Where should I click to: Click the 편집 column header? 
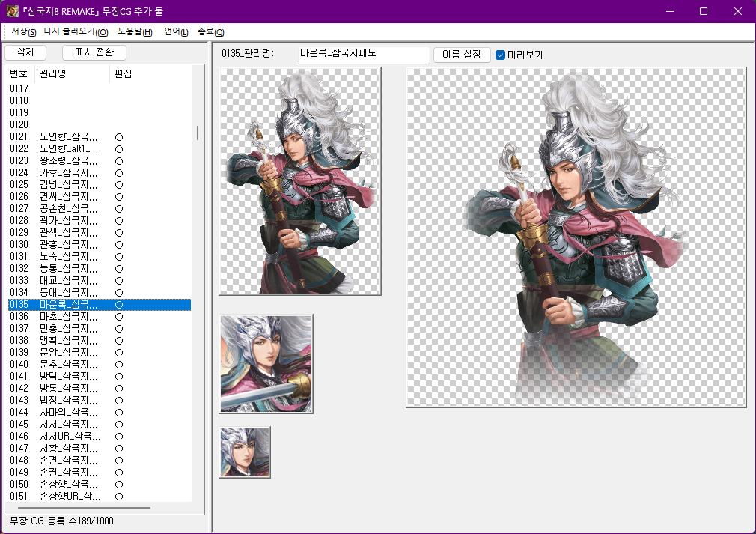(124, 74)
